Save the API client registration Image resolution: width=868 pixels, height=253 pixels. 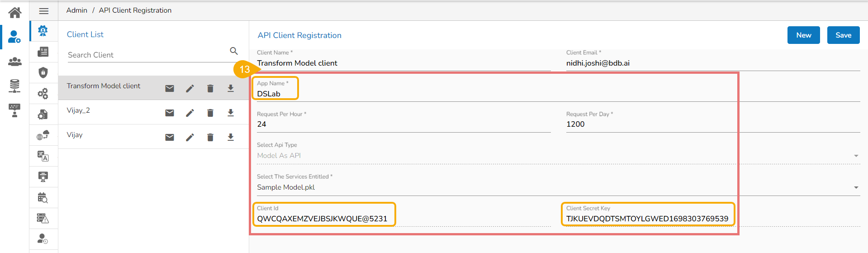pos(843,35)
